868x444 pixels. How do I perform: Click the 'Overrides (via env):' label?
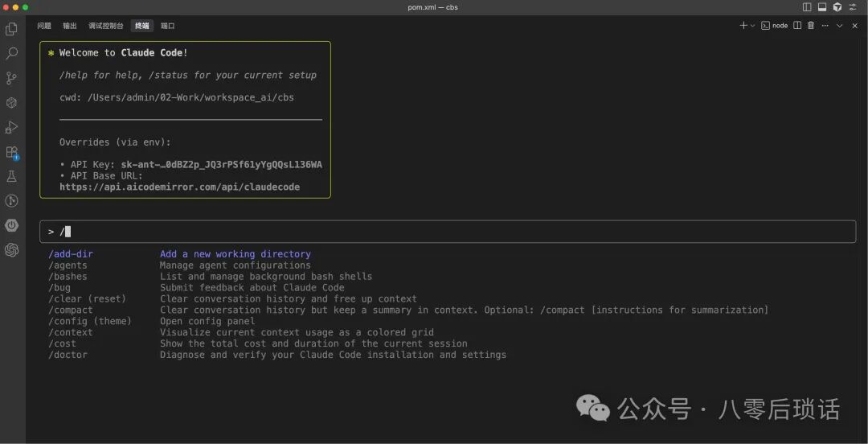coord(115,142)
